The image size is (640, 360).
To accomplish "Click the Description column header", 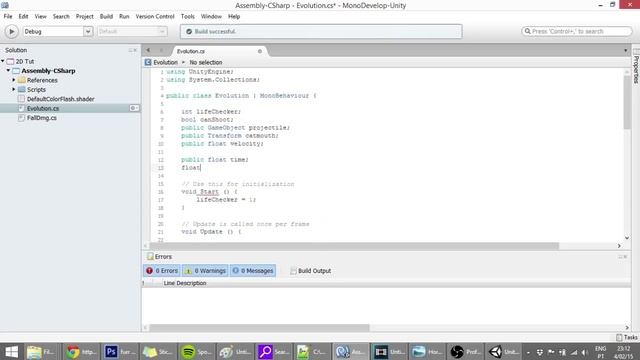I will tap(191, 283).
